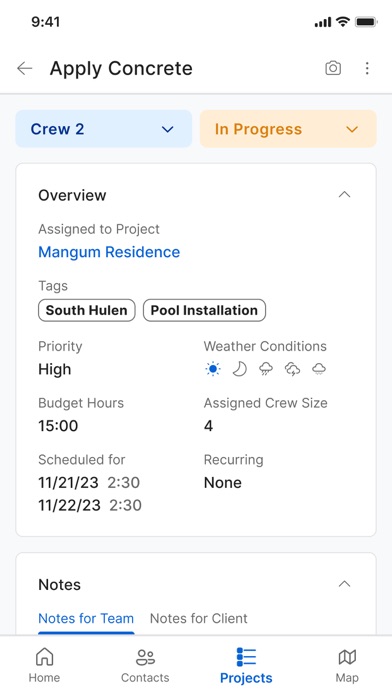Image resolution: width=392 pixels, height=696 pixels.
Task: Tap the South Hulen tag
Action: [x=87, y=310]
